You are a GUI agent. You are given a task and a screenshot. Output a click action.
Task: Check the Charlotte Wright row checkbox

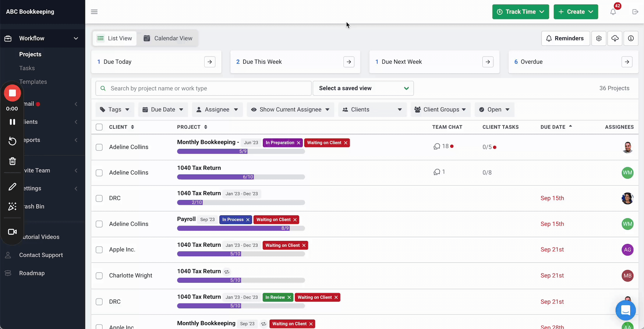point(99,276)
